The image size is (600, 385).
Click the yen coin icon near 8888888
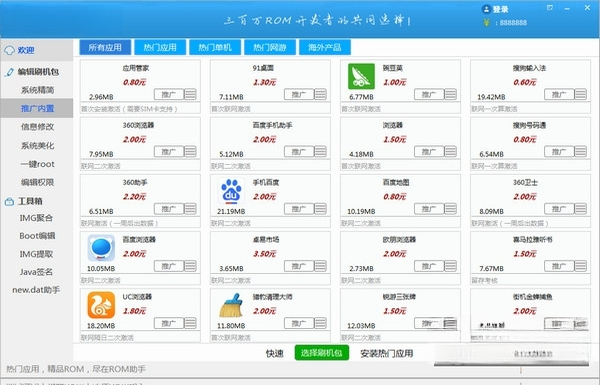click(x=487, y=23)
